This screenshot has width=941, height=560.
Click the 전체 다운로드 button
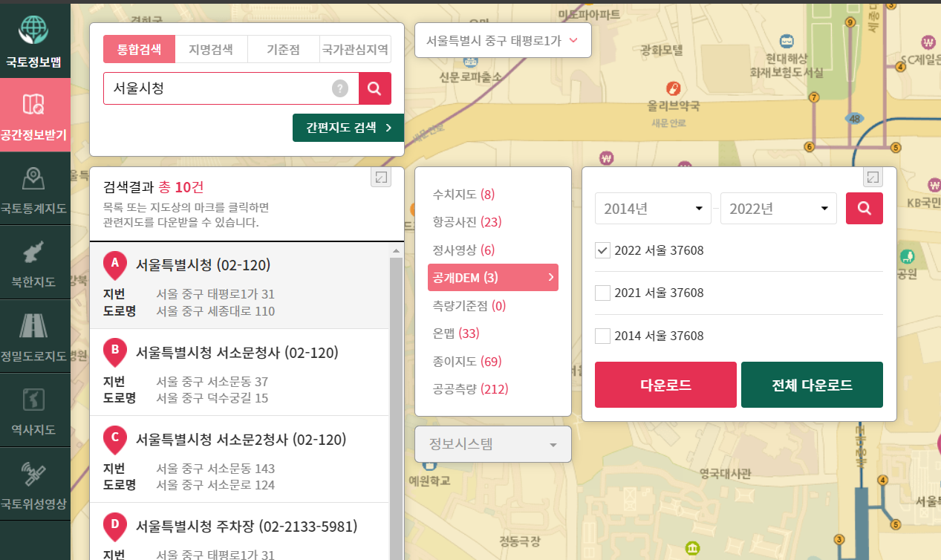tap(811, 384)
